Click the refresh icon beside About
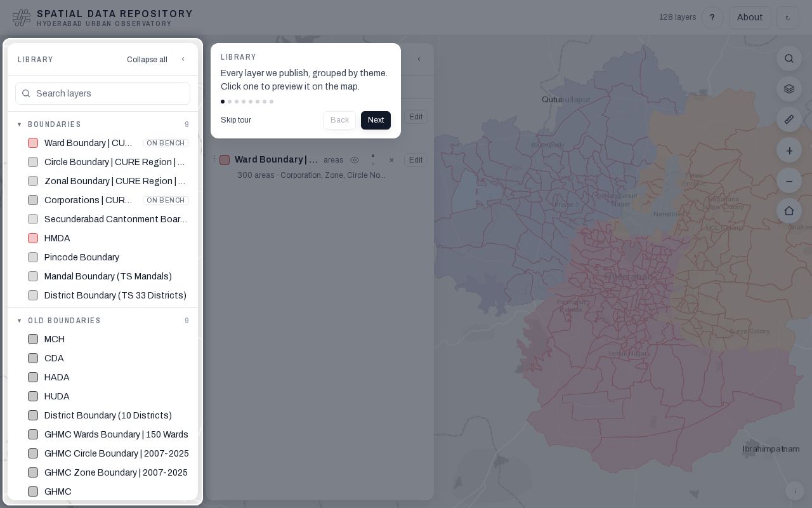The width and height of the screenshot is (812, 508). coord(788,18)
